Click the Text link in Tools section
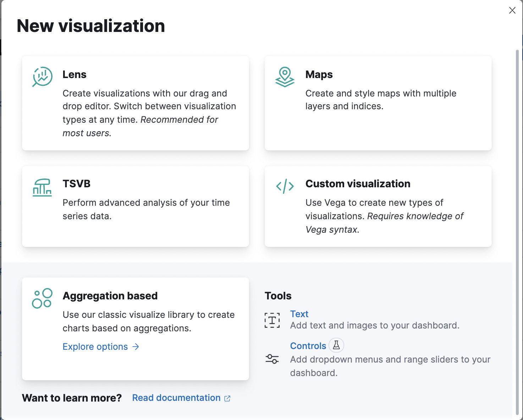 click(299, 314)
